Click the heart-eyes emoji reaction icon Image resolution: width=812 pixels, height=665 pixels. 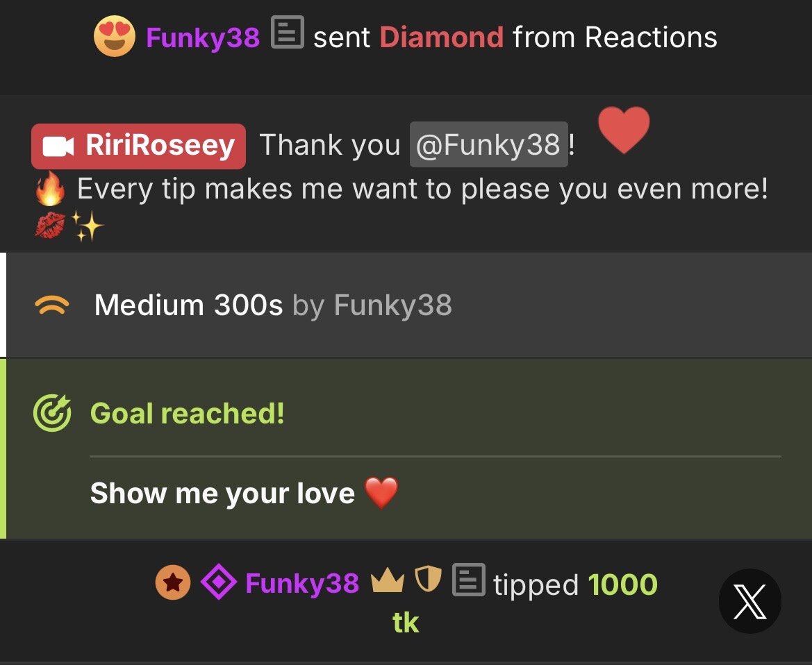115,35
